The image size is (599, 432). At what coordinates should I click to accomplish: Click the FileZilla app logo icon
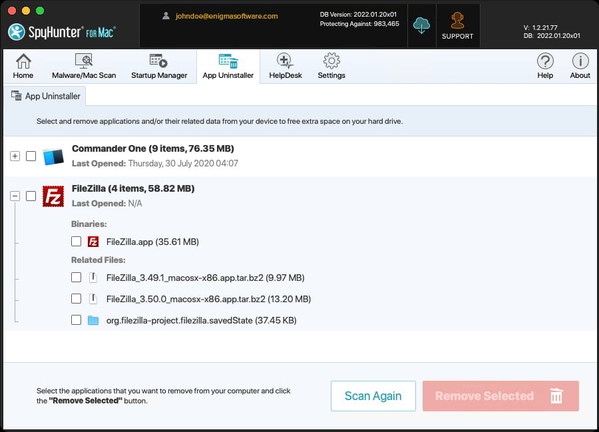(x=53, y=196)
